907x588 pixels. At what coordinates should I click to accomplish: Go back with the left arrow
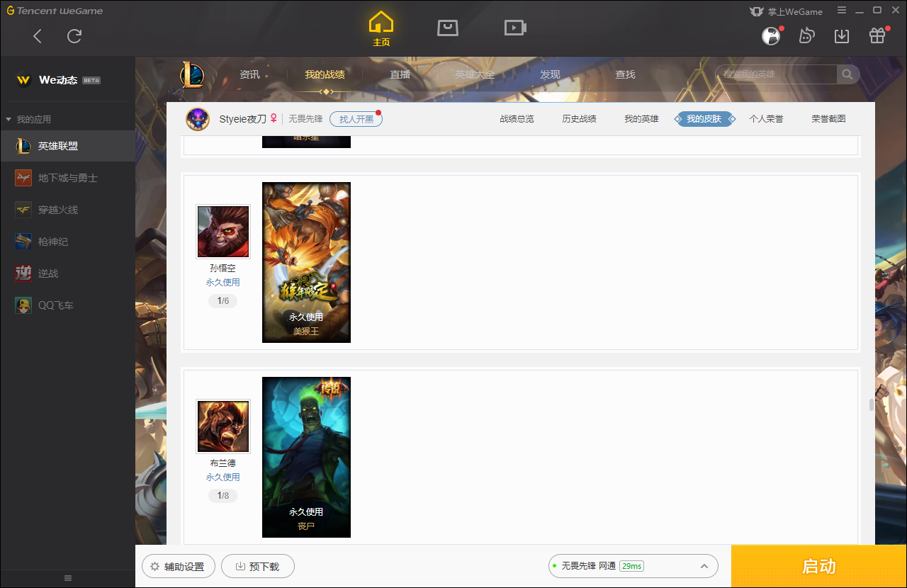[x=38, y=36]
